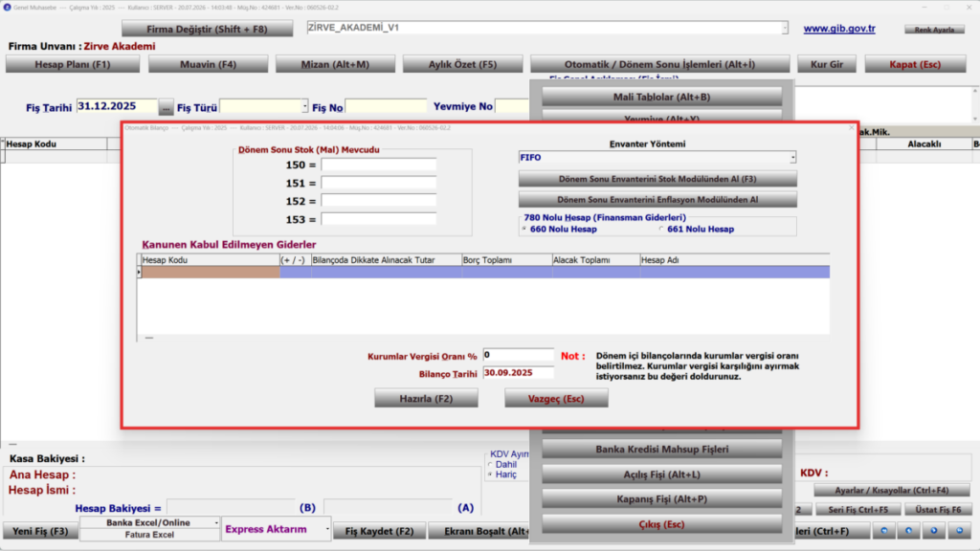The height and width of the screenshot is (551, 980).
Task: Click Çıkış (Esc) in the menu
Action: coord(661,524)
